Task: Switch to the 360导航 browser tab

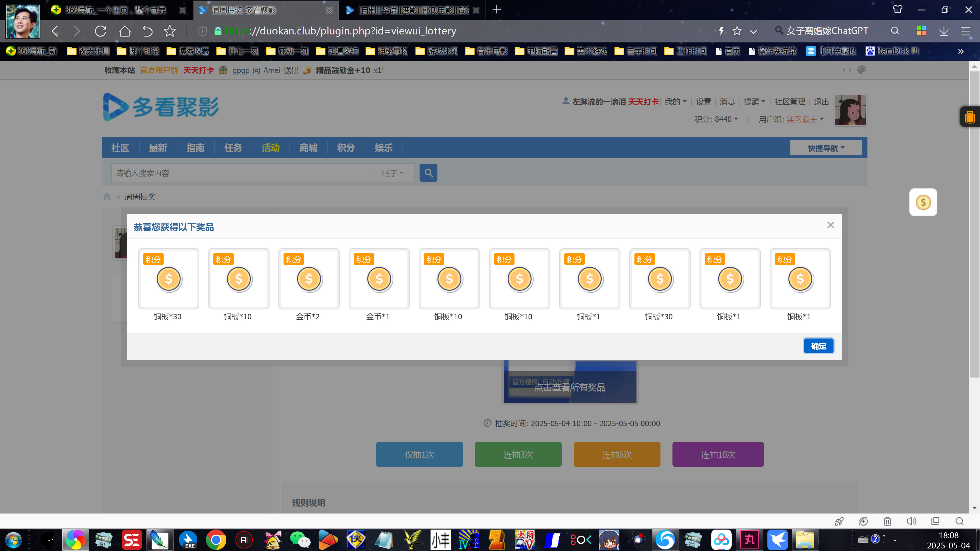Action: tap(114, 10)
